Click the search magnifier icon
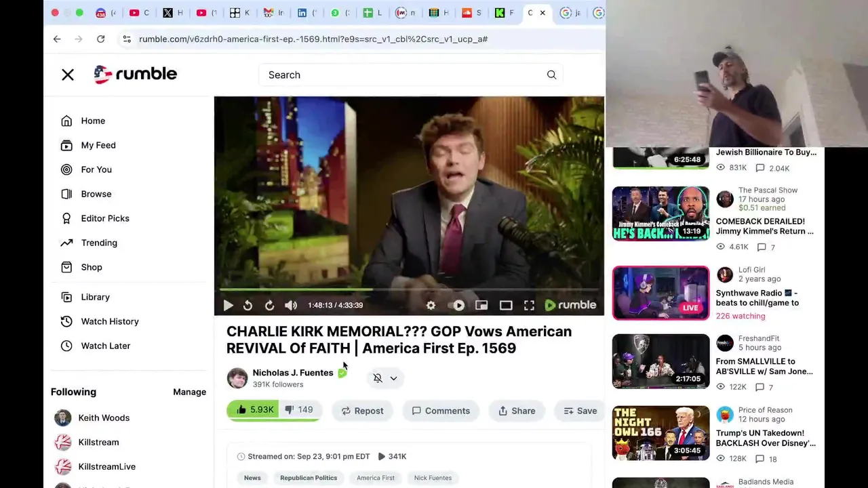 [551, 75]
